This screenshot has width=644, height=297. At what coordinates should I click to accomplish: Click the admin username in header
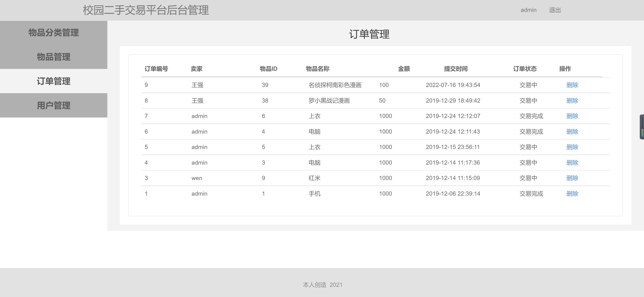pyautogui.click(x=528, y=10)
